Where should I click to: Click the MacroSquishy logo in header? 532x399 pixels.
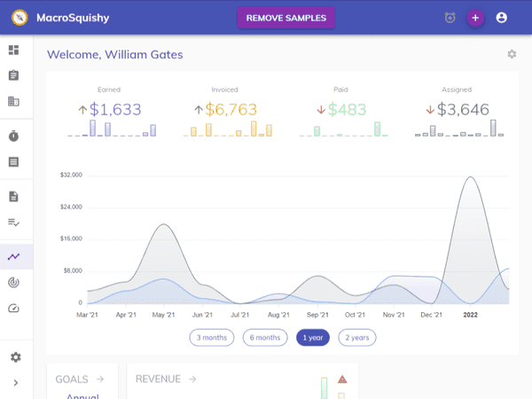point(19,18)
